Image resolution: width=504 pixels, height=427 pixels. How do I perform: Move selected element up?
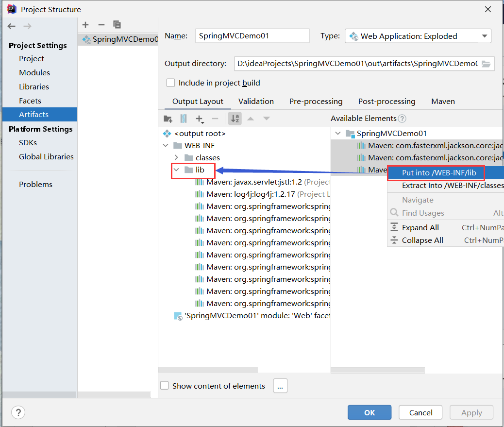(x=251, y=119)
